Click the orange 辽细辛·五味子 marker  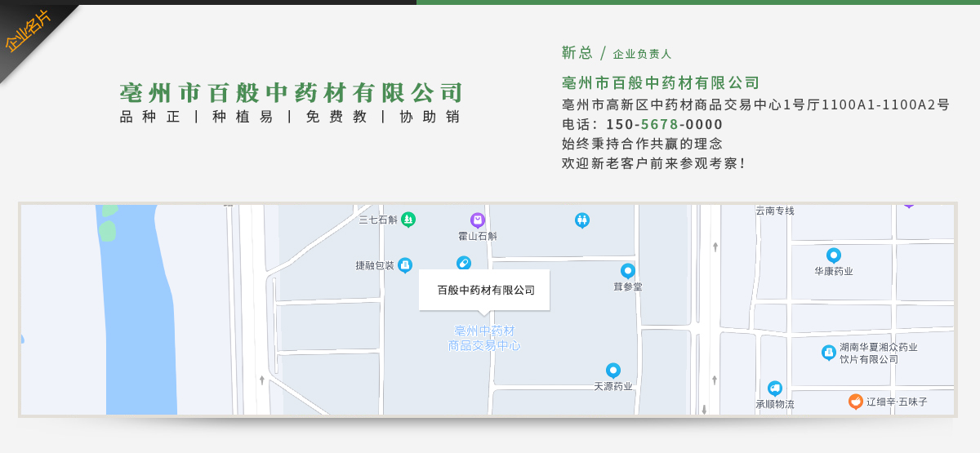pos(855,402)
